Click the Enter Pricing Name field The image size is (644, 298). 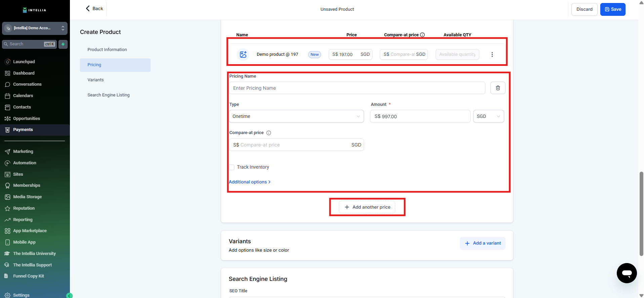[x=357, y=88]
